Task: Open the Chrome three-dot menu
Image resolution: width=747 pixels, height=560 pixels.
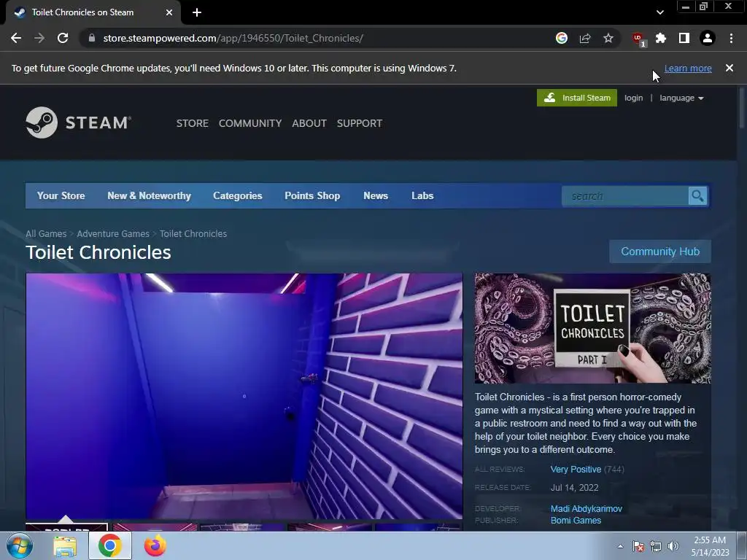Action: [731, 38]
